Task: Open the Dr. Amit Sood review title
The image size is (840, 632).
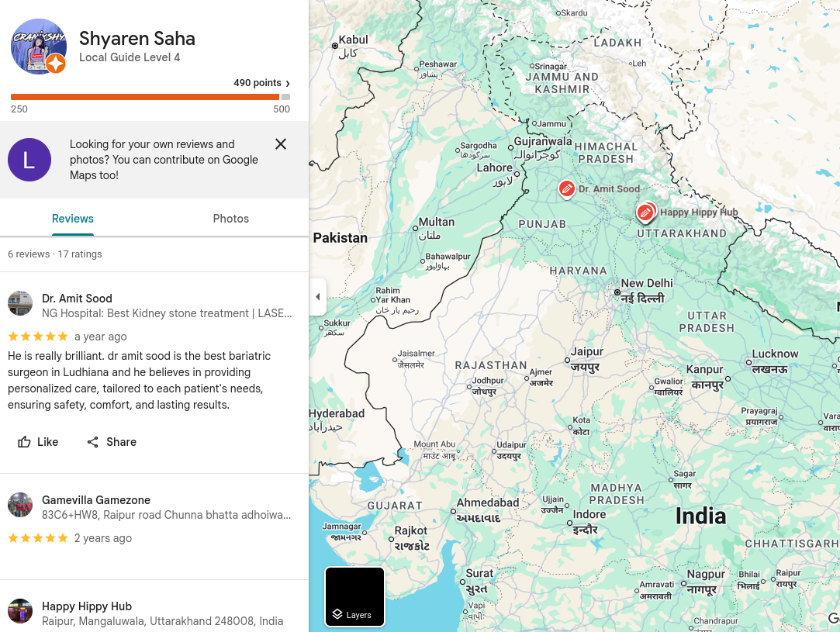Action: (77, 299)
